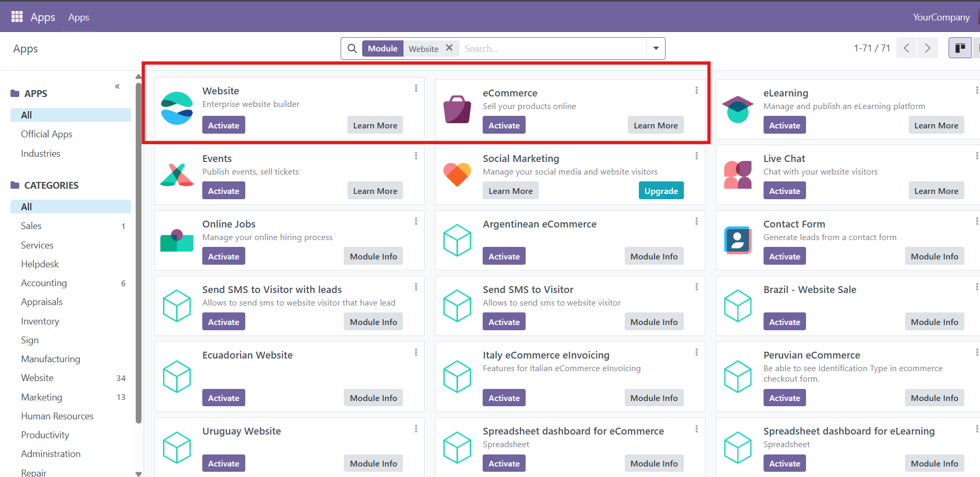
Task: Filter by Human Resources category
Action: tap(71, 416)
